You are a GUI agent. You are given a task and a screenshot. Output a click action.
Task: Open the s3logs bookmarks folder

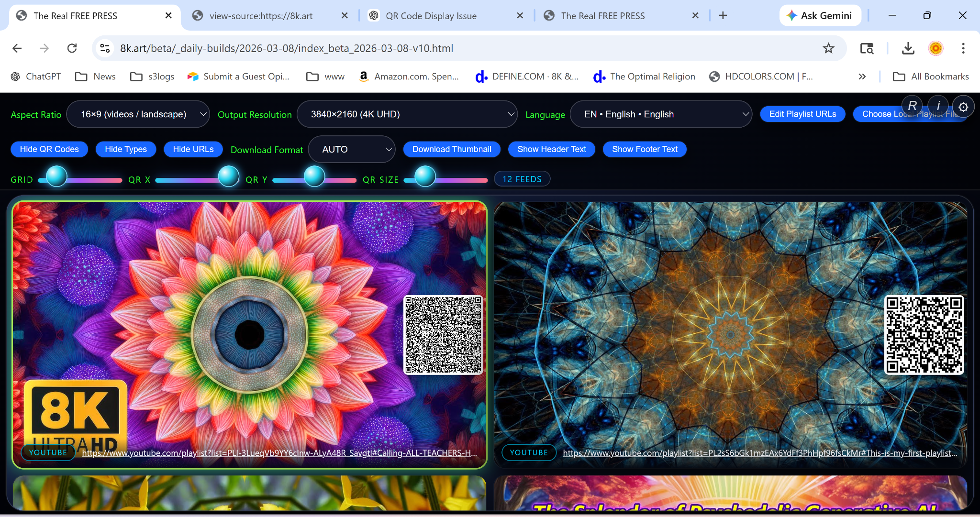coord(152,77)
